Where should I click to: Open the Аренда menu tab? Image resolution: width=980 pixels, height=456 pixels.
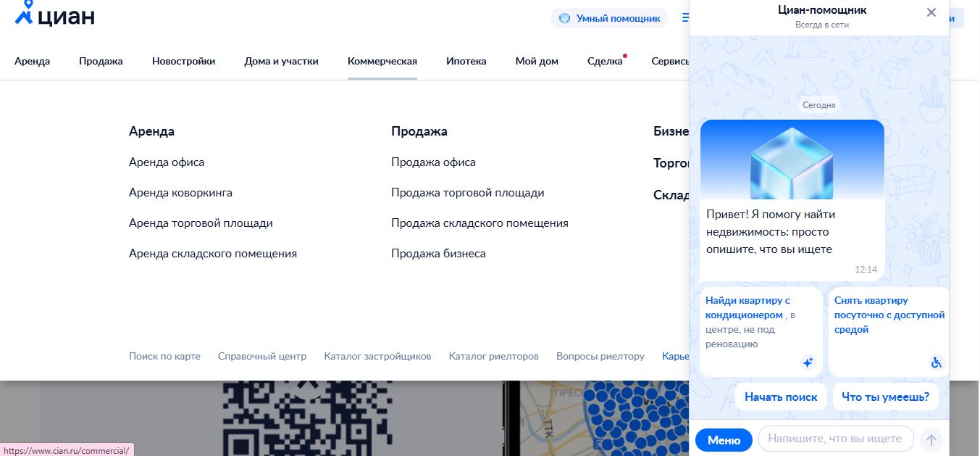click(32, 62)
